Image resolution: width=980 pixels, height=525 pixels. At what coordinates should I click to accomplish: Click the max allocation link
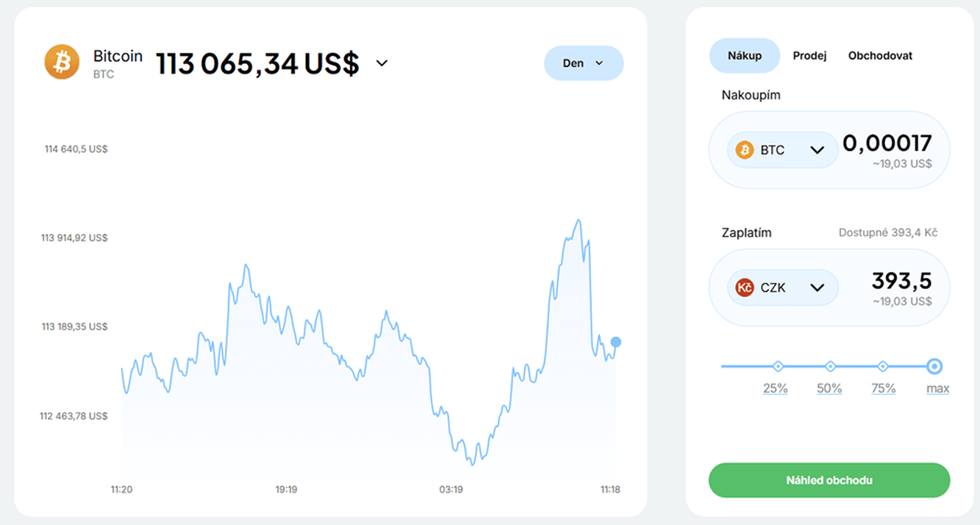point(937,388)
